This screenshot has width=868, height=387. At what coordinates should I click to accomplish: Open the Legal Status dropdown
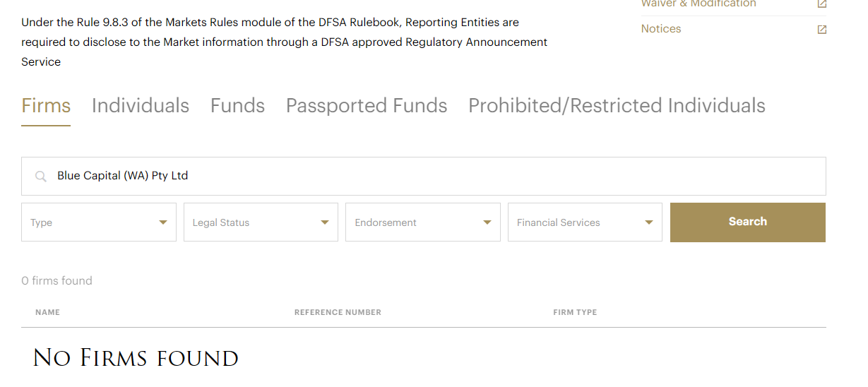point(261,222)
